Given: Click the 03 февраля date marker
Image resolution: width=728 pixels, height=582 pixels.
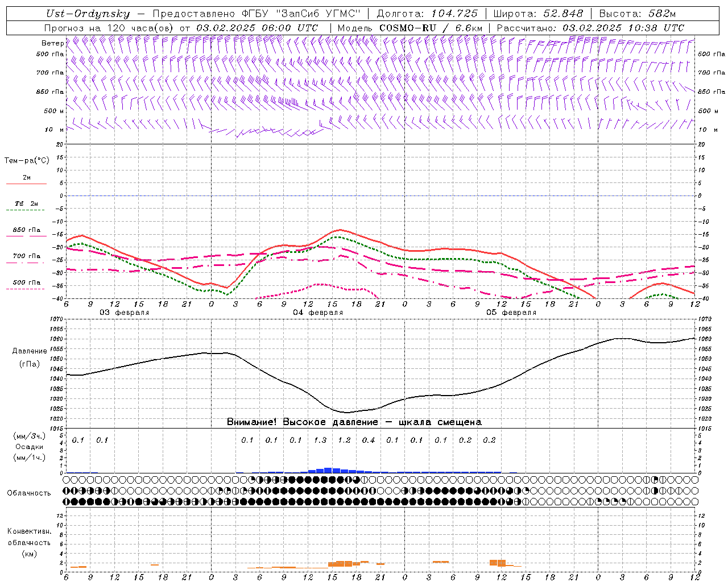Looking at the screenshot, I should 125,313.
